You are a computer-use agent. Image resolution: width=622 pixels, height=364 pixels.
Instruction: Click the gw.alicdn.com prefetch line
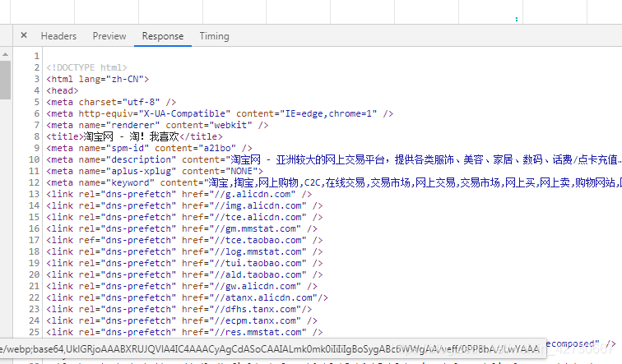[182, 286]
